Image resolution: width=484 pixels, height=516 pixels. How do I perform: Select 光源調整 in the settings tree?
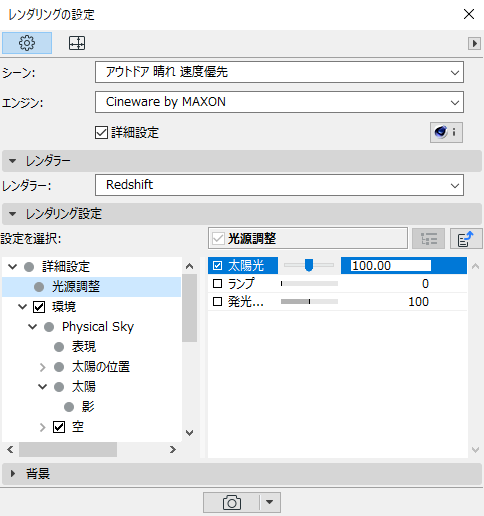click(76, 287)
